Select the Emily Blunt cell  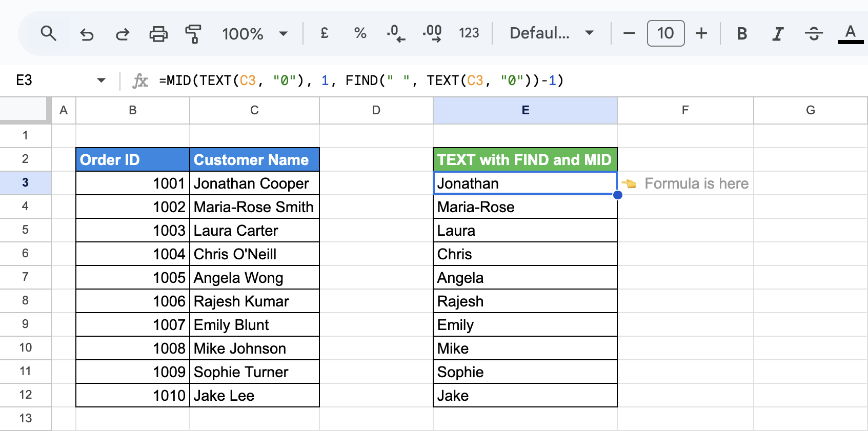pos(254,324)
